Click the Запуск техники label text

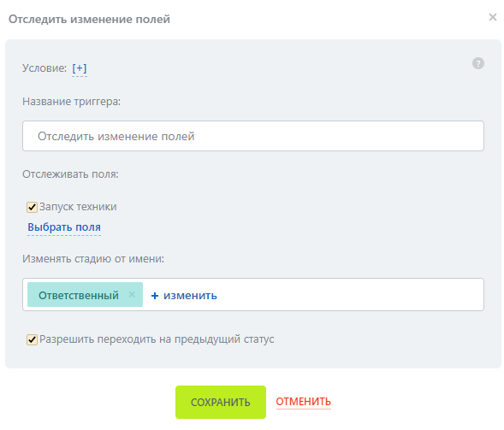click(78, 207)
